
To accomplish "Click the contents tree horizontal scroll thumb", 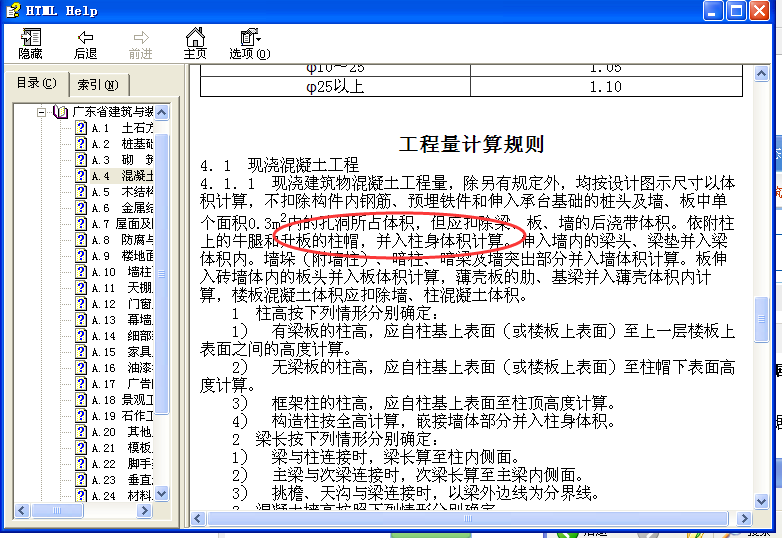I will [x=57, y=510].
